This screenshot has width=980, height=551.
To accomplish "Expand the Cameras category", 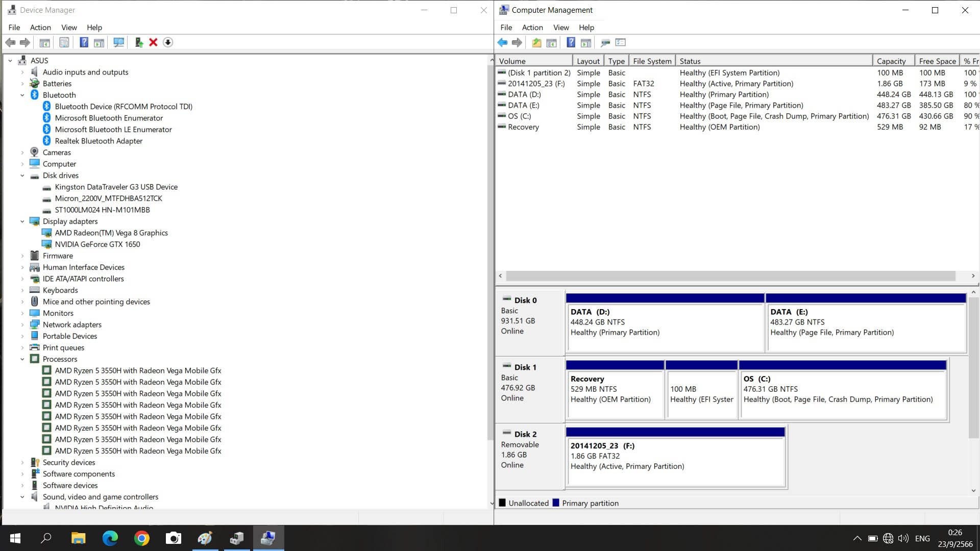I will (22, 153).
